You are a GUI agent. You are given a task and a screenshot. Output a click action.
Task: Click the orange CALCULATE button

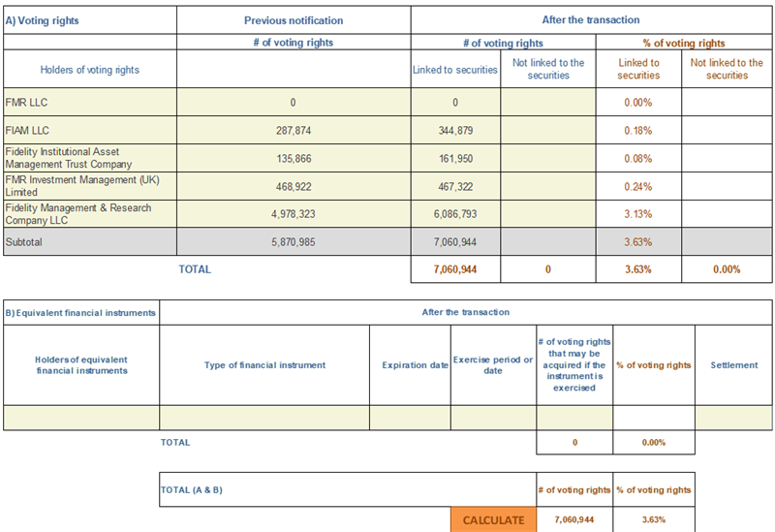[493, 519]
